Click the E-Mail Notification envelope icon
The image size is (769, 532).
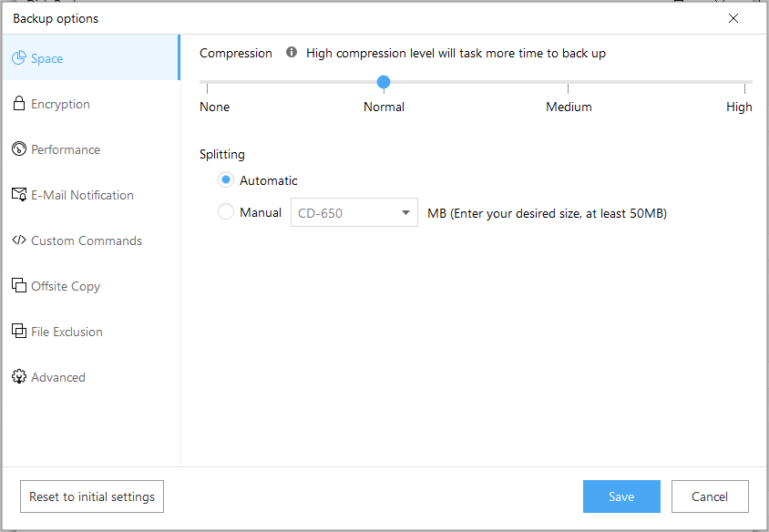coord(18,194)
